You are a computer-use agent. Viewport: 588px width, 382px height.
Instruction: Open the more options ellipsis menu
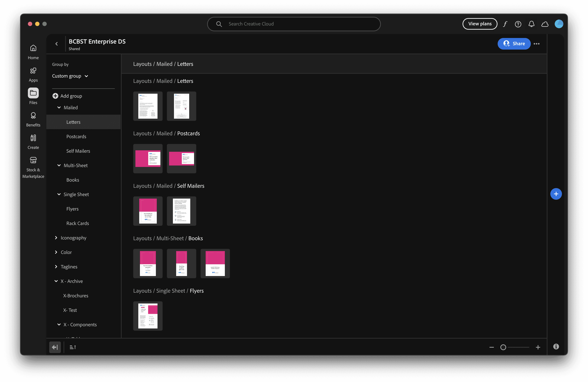pyautogui.click(x=536, y=44)
